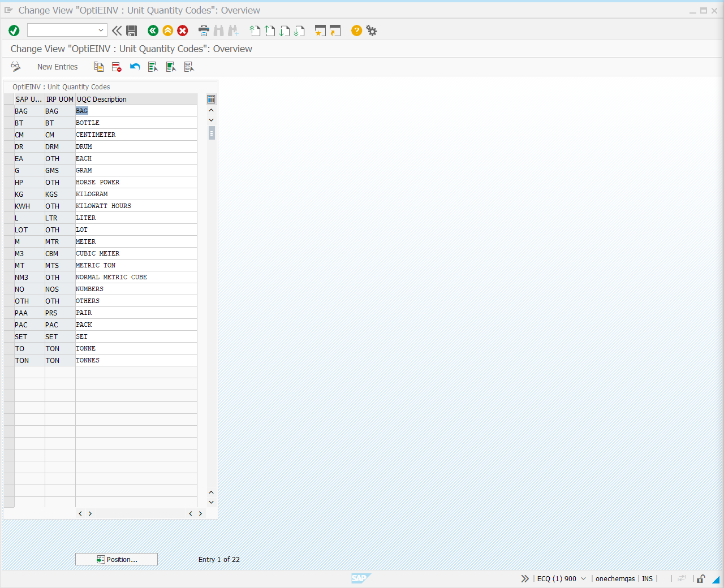Open Help via yellow question mark
Viewport: 724px width, 588px height.
(x=356, y=31)
